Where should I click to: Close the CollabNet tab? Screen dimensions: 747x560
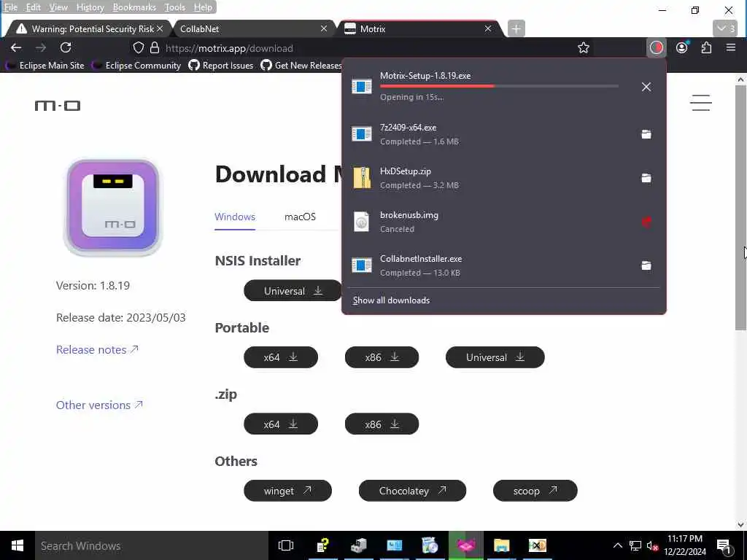323,28
